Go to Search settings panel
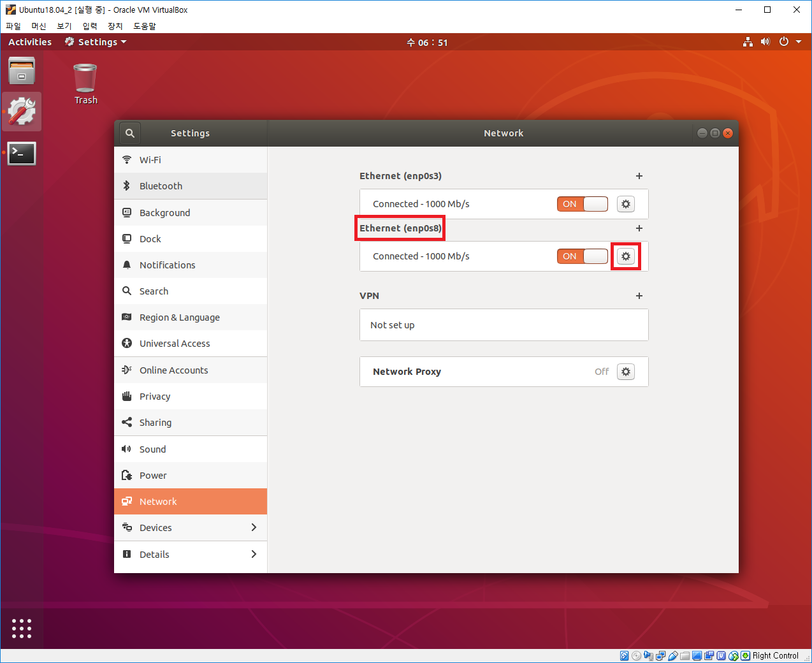This screenshot has height=663, width=812. click(x=191, y=291)
